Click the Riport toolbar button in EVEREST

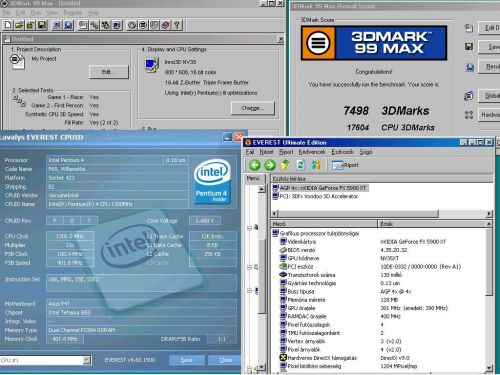tap(345, 165)
